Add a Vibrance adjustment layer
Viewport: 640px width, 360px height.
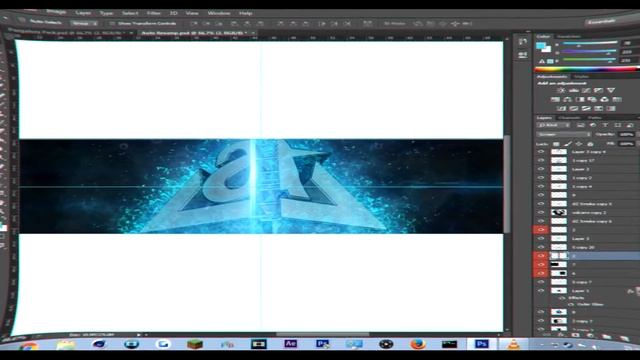click(x=611, y=90)
